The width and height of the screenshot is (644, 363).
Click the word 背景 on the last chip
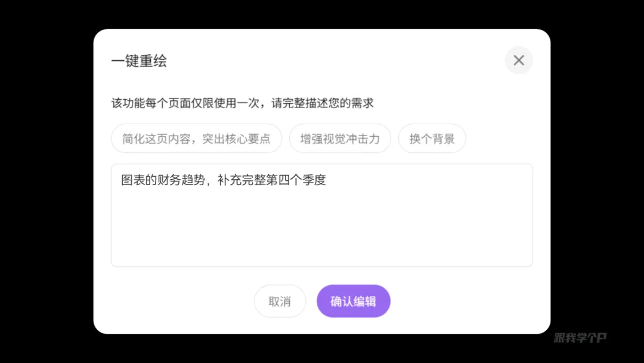click(x=444, y=139)
